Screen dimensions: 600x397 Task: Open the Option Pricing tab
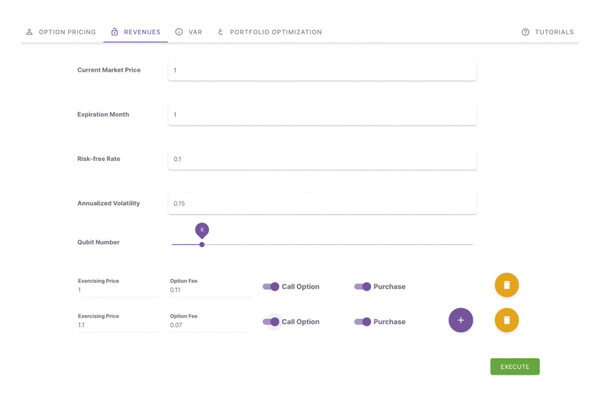pyautogui.click(x=60, y=32)
